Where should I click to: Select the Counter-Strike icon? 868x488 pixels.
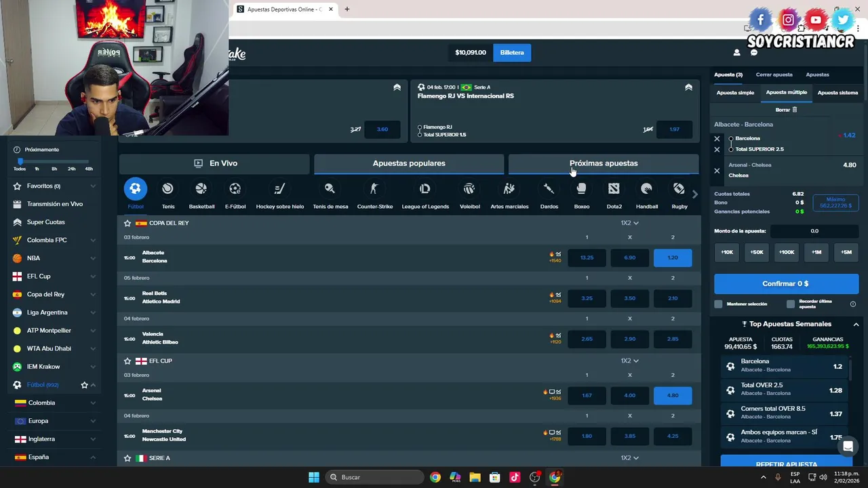click(x=374, y=189)
